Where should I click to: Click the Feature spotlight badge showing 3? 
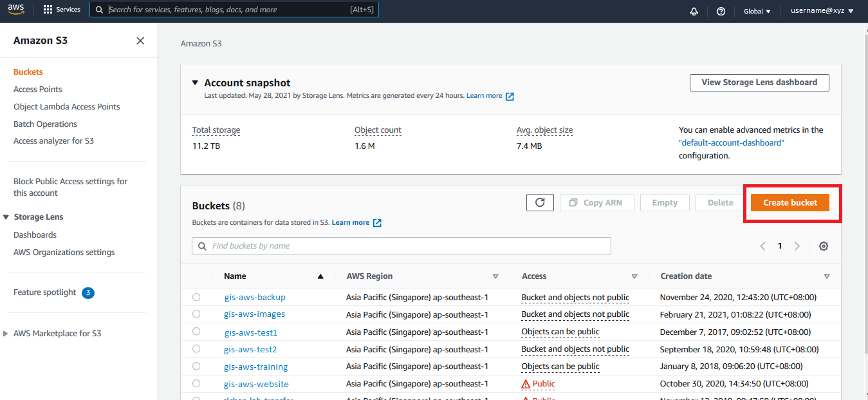(88, 293)
